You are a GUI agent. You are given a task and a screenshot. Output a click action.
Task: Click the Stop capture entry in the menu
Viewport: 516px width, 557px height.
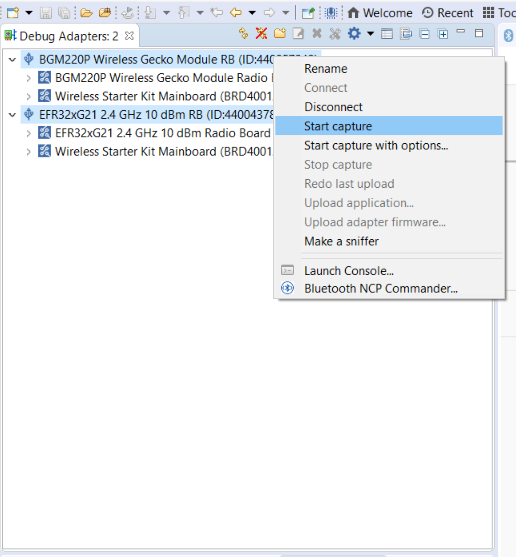[x=389, y=164]
